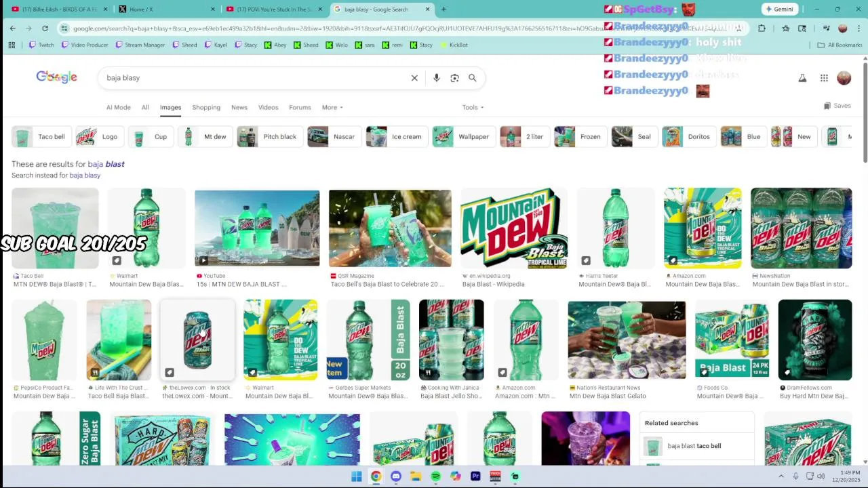
Task: Filter images by the Ice cream chip
Action: click(x=396, y=137)
